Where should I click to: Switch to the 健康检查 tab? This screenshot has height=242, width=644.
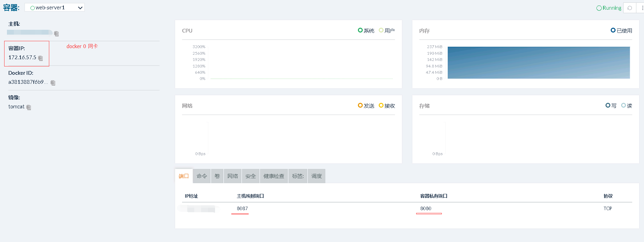274,176
